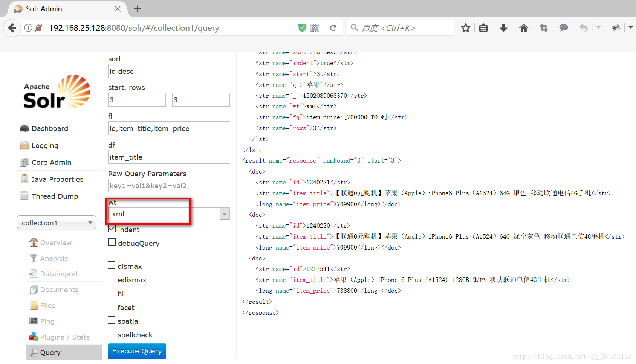The image size is (636, 364).
Task: Toggle the indent checkbox
Action: point(112,228)
